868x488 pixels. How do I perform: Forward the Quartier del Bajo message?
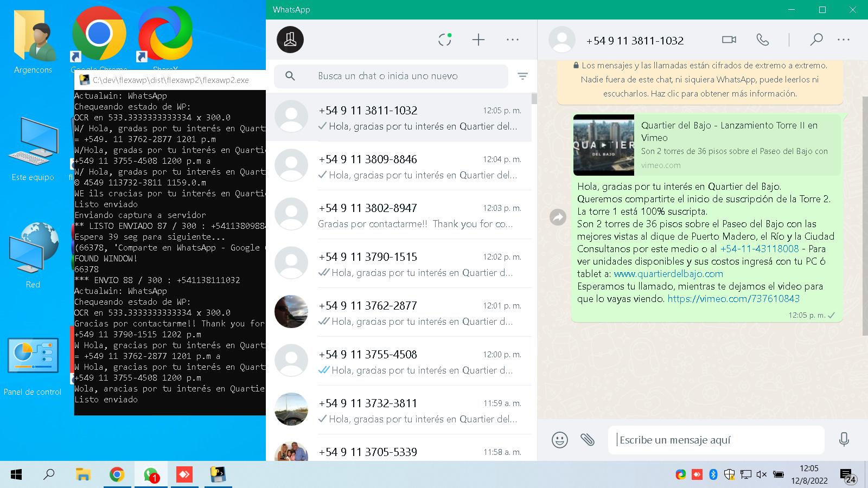click(558, 217)
